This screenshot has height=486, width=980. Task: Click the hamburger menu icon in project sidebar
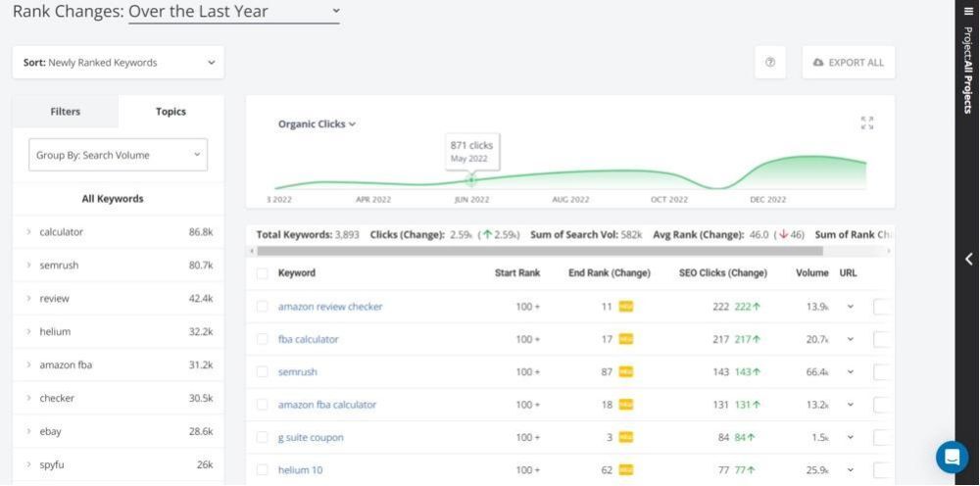968,11
